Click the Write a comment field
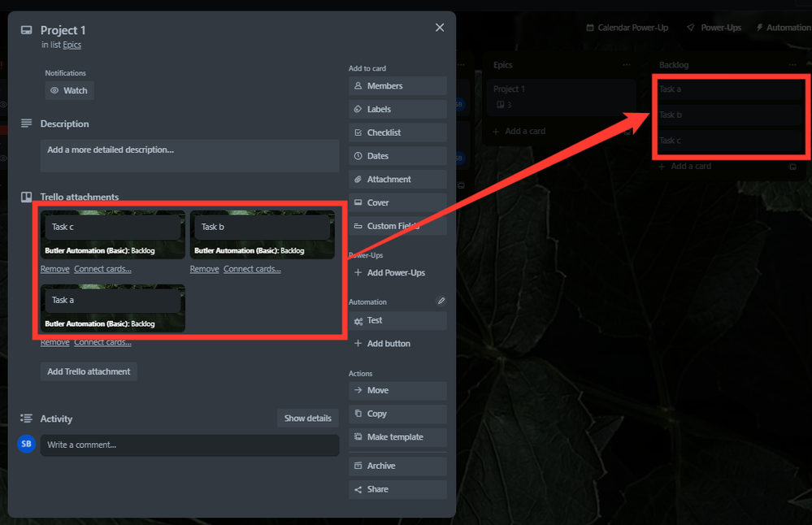812x525 pixels. 189,445
